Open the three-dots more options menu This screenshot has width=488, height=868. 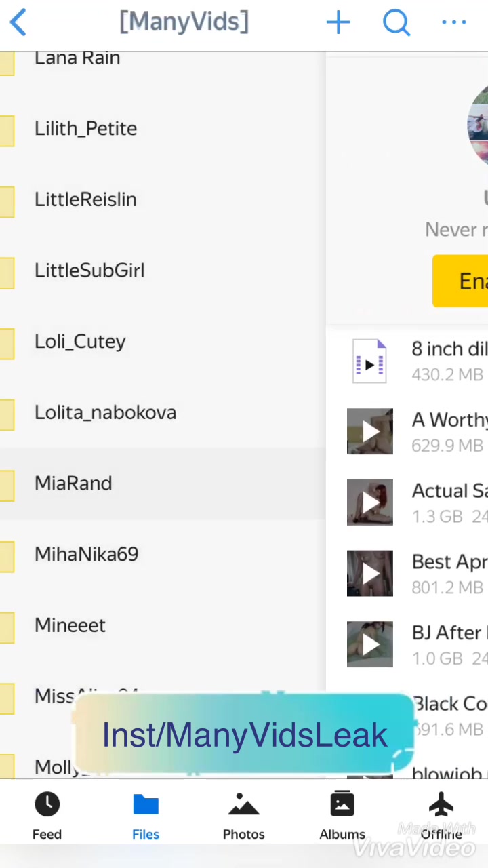pyautogui.click(x=453, y=22)
